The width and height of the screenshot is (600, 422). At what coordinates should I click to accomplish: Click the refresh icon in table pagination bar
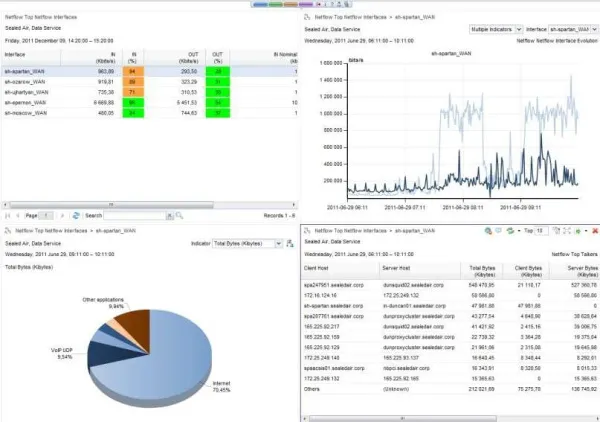pyautogui.click(x=75, y=215)
